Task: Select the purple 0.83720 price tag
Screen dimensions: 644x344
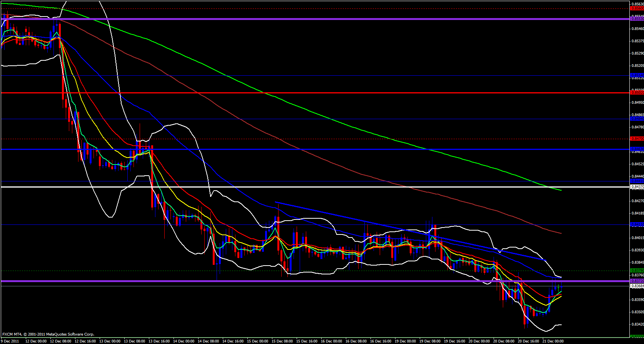Action: (637, 281)
